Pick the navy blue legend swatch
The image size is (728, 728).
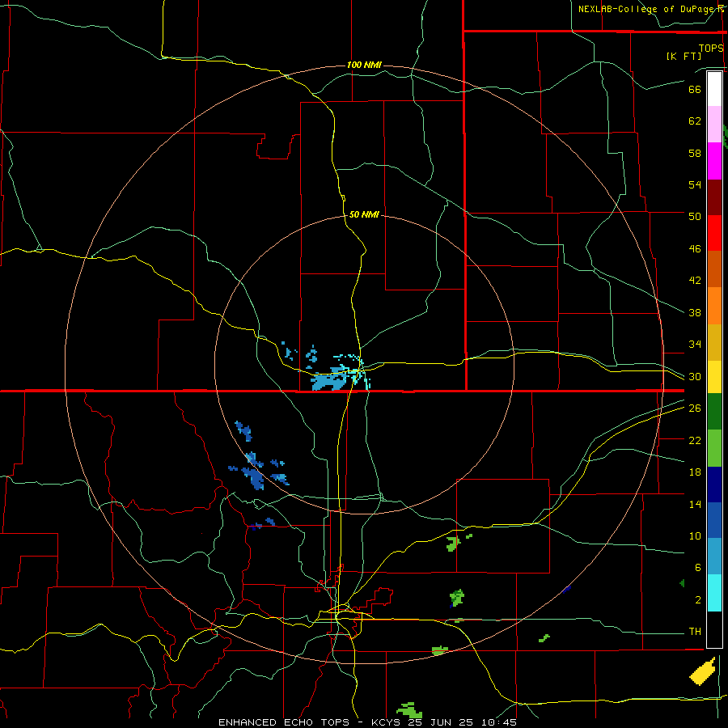(x=714, y=485)
